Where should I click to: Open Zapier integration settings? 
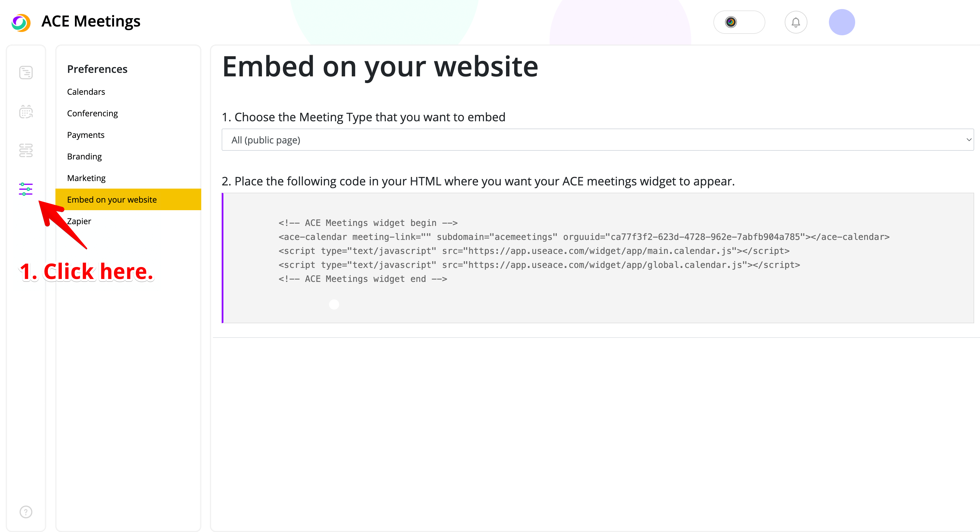click(x=79, y=221)
